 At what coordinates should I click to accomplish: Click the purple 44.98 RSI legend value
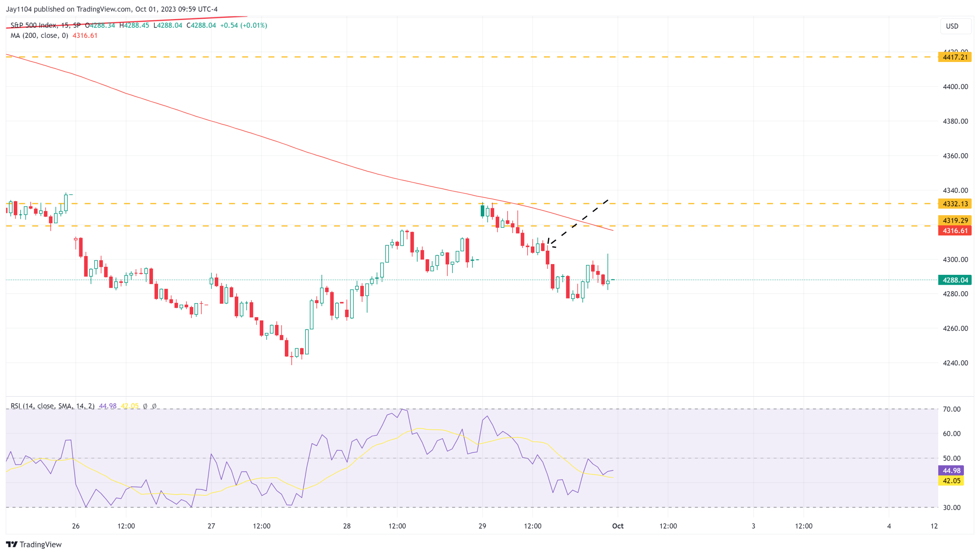coord(108,406)
